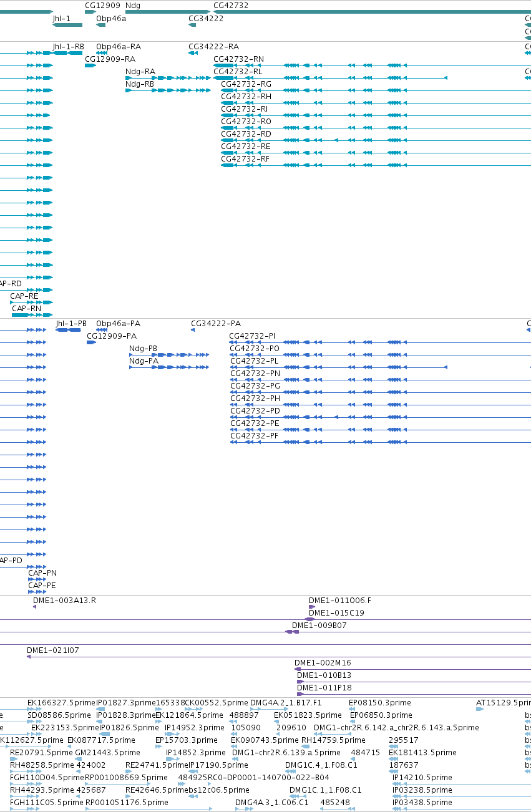Open the CG12909-RA transcript label
This screenshot has height=812, width=531.
click(x=110, y=59)
